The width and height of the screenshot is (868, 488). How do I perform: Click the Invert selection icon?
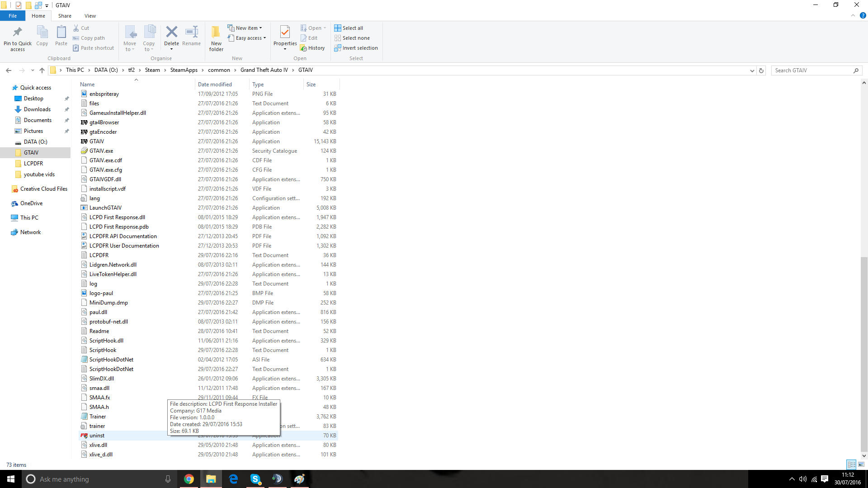[x=338, y=48]
